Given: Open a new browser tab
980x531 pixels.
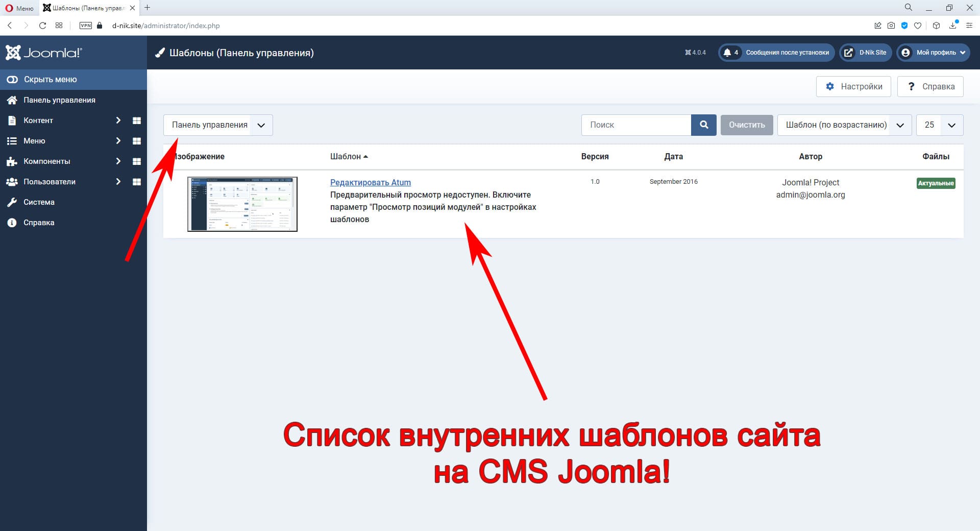Looking at the screenshot, I should 148,8.
